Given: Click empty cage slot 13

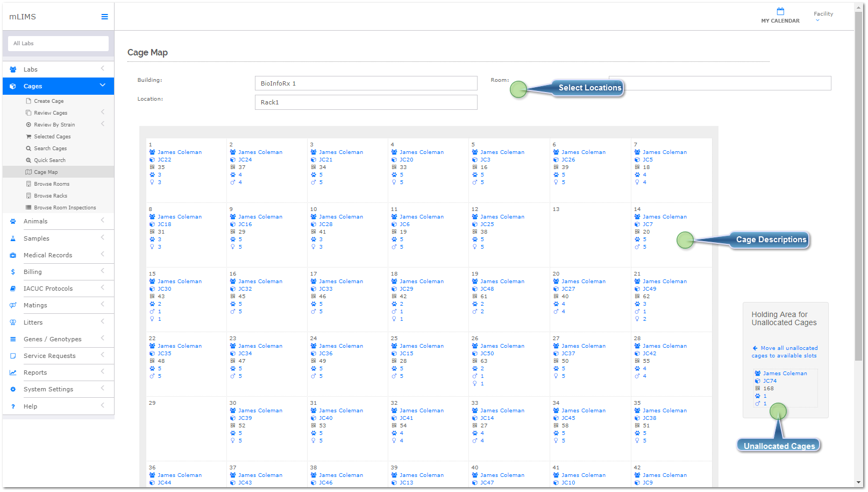Looking at the screenshot, I should pyautogui.click(x=590, y=235).
